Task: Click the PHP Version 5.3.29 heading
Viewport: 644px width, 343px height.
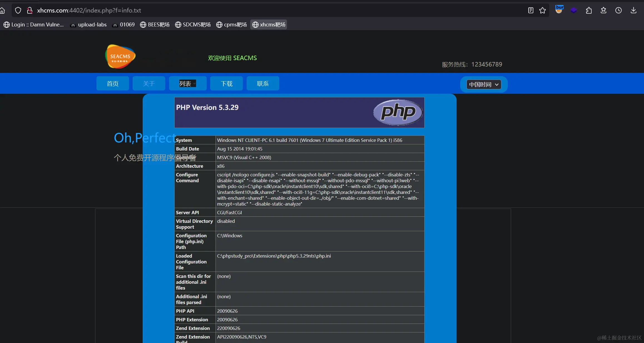Action: (x=207, y=108)
